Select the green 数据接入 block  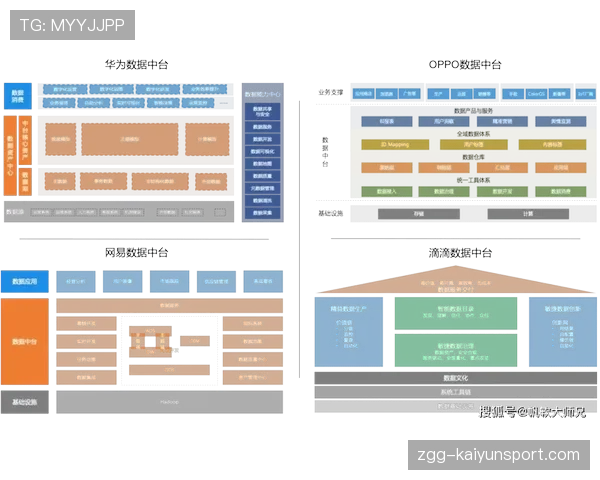click(x=387, y=191)
